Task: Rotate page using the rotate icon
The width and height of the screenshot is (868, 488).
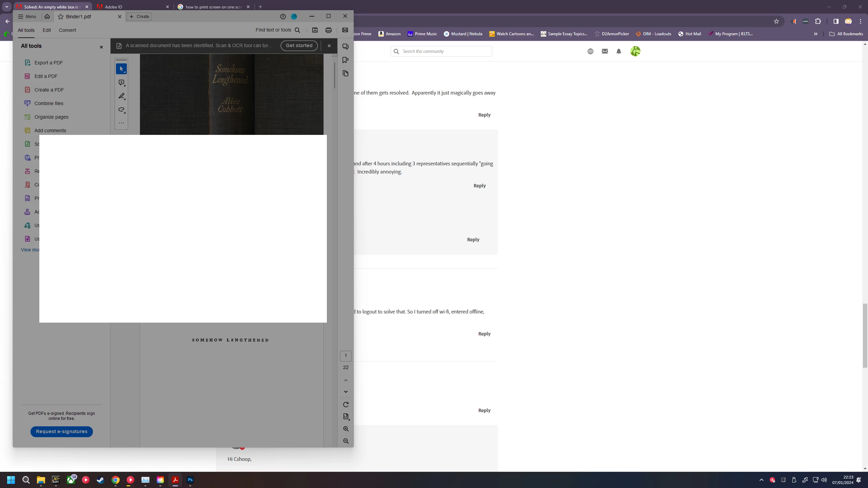Action: point(346,405)
